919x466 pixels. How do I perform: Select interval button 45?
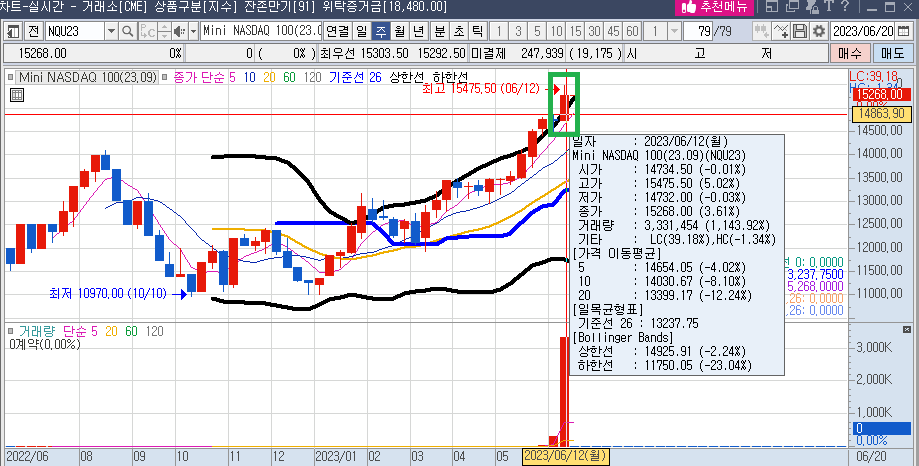click(x=613, y=31)
